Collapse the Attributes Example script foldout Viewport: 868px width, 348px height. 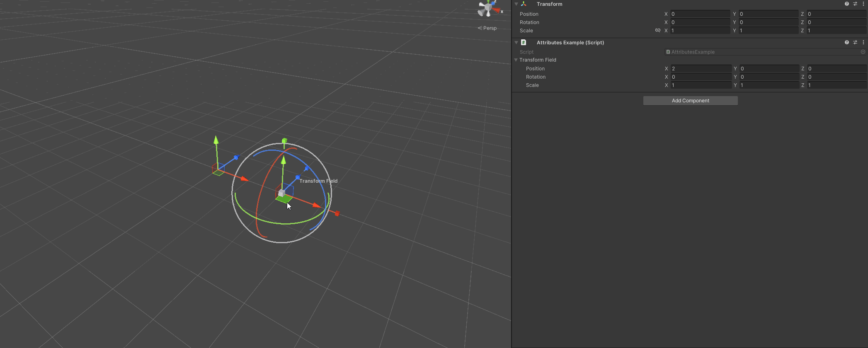pyautogui.click(x=516, y=42)
